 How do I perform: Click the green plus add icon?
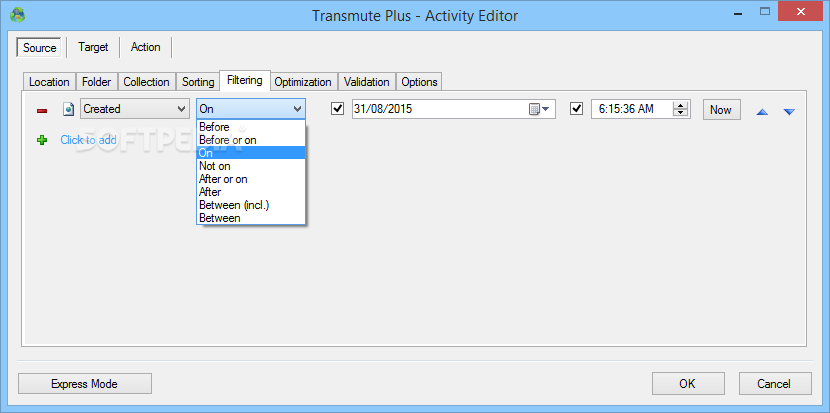click(42, 140)
